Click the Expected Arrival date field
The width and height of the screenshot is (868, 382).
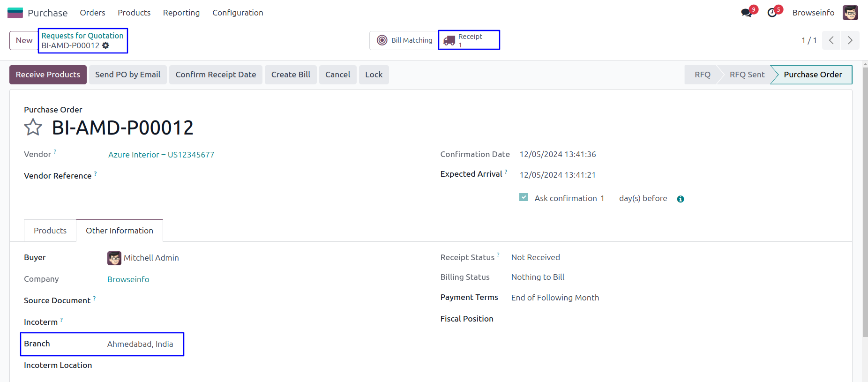558,175
